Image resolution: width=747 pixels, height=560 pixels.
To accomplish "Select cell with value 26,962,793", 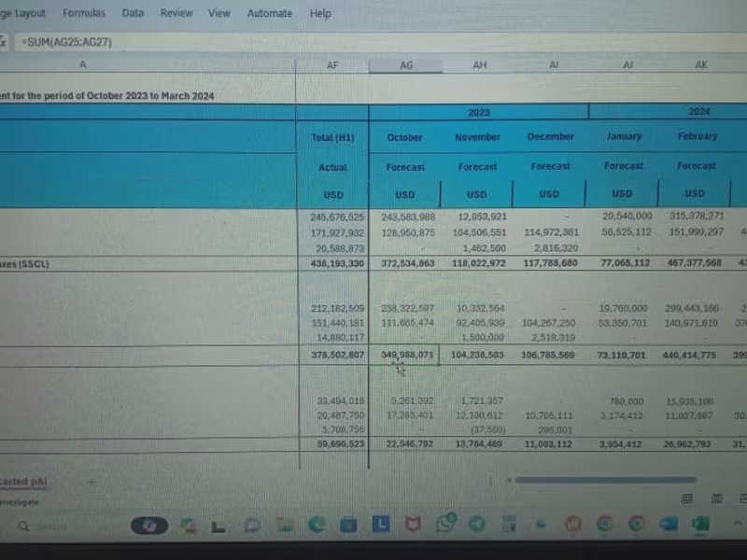I will tap(687, 444).
